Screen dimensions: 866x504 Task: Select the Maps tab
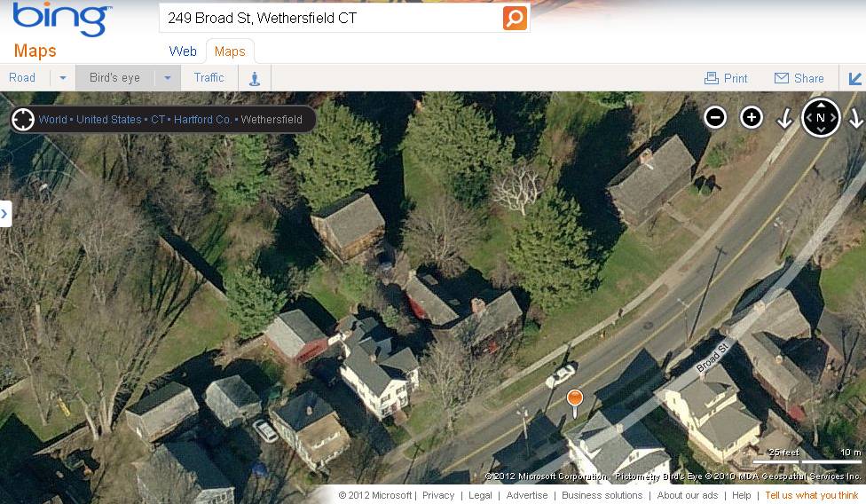pos(230,51)
